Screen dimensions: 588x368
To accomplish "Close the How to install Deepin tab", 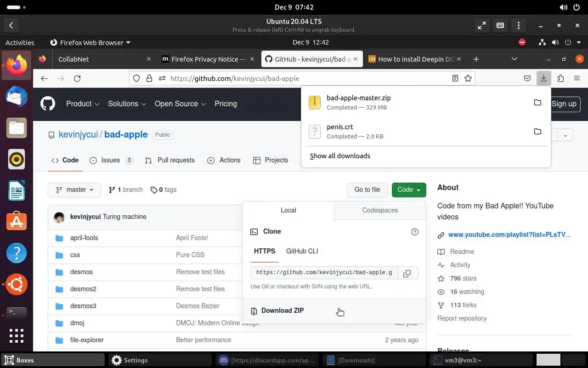I will 459,59.
